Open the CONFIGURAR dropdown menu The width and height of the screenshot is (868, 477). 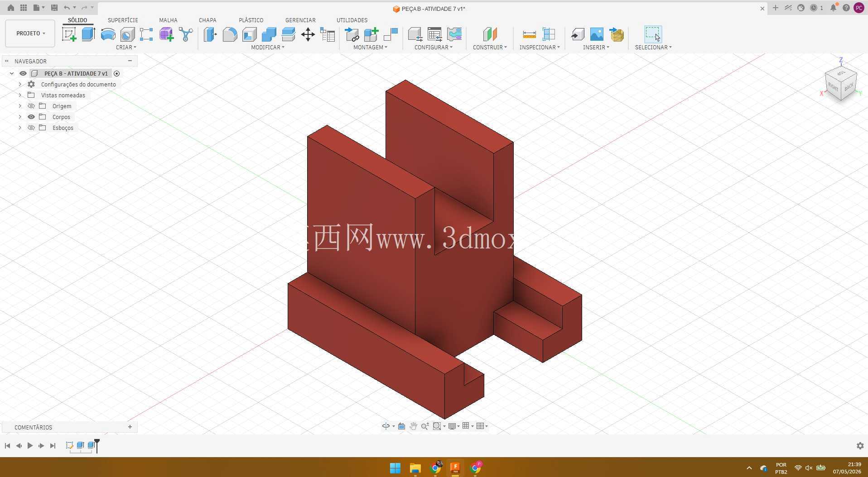tap(434, 47)
